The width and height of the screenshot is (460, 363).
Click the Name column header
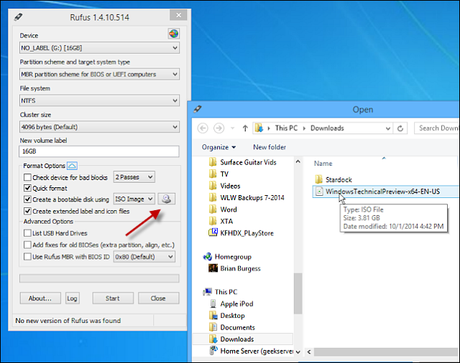pos(323,163)
